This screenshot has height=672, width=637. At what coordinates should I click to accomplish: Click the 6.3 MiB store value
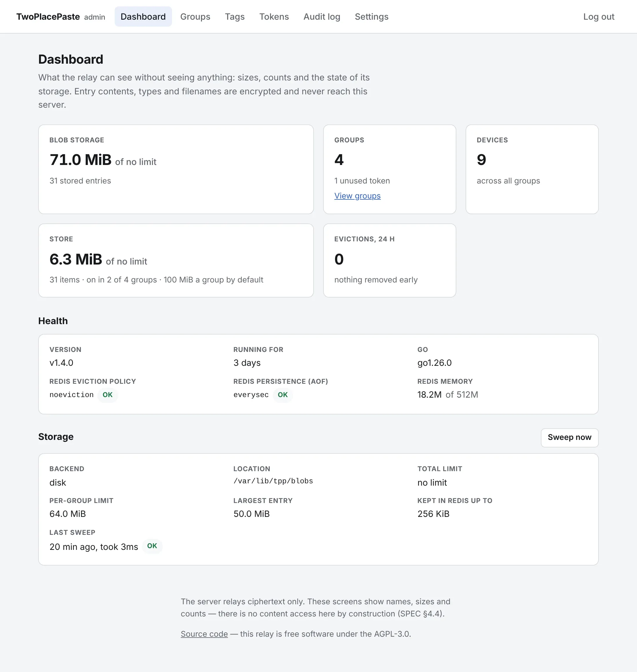(76, 259)
